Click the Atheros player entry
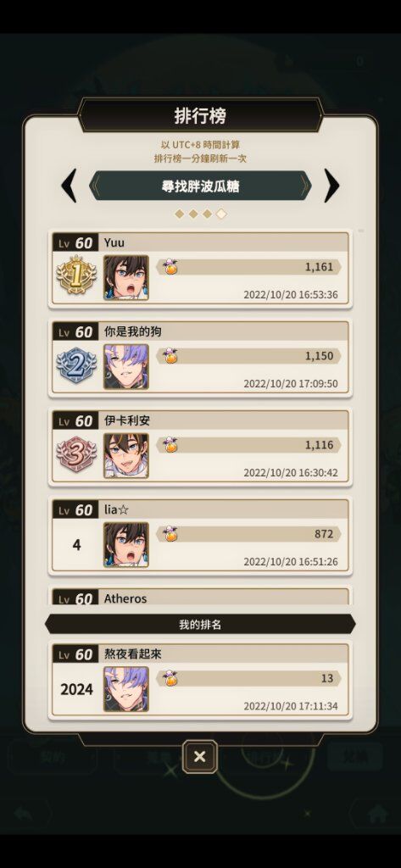This screenshot has height=868, width=401. tap(200, 598)
